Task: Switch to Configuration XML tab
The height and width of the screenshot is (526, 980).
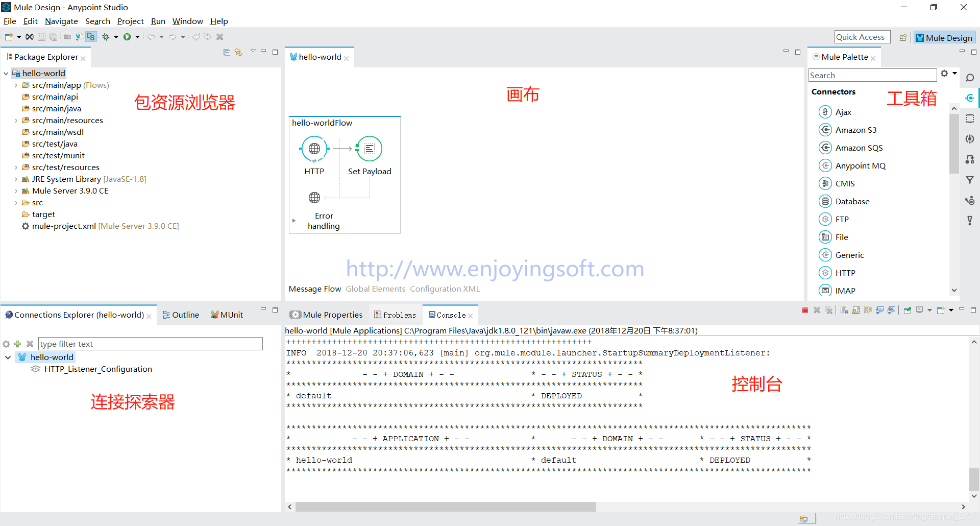Action: click(x=445, y=289)
